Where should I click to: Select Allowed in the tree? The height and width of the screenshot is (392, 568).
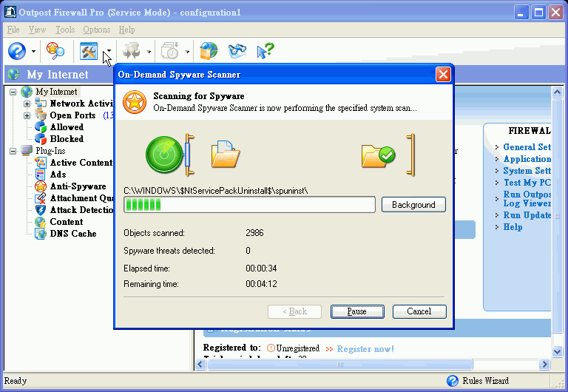tap(67, 127)
